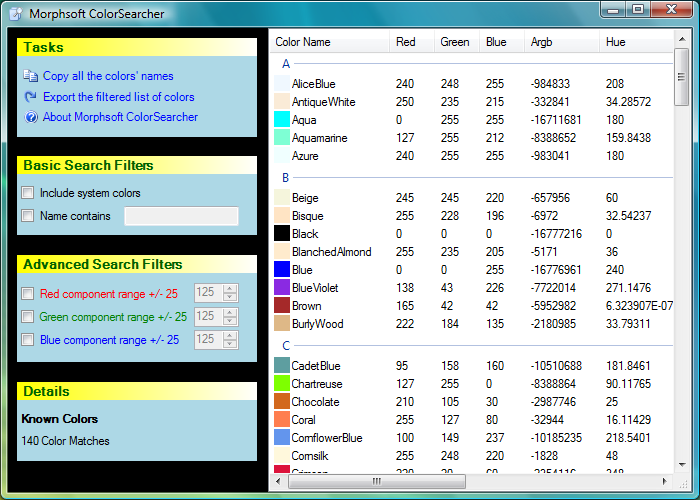Click the vertical scrollbar up arrow

click(x=682, y=39)
